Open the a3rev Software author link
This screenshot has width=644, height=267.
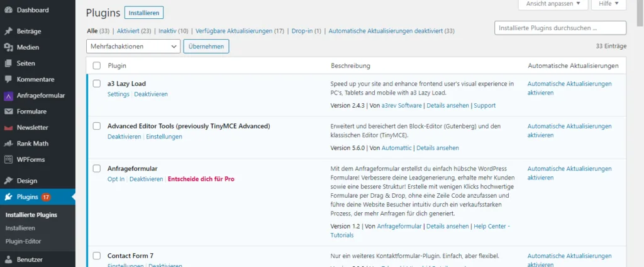402,105
